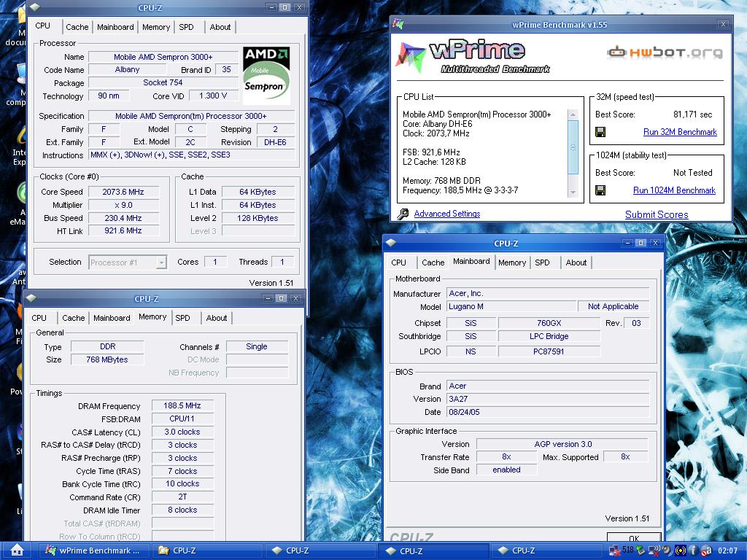Click the Level 2 cache 128 KBytes value
This screenshot has height=560, width=747.
point(258,218)
